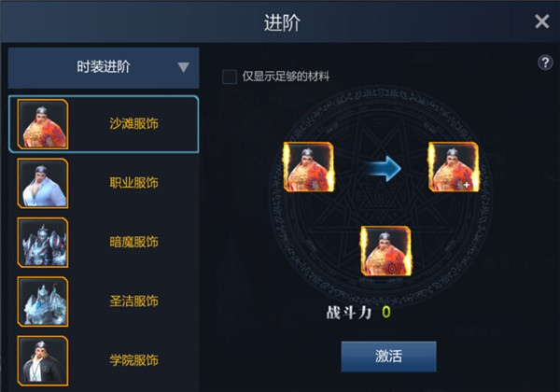This screenshot has height=392, width=560.
Task: Click the 职业服饰 costume avatar icon
Action: click(x=43, y=183)
